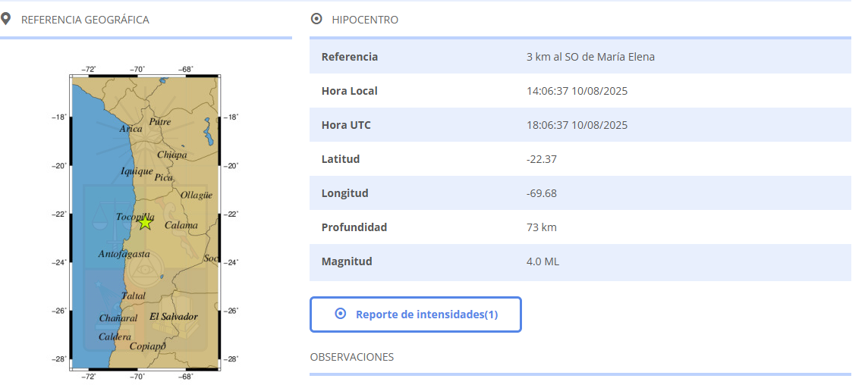Screen dimensions: 868x388
Task: Select longitude value -69.68
Action: coord(542,193)
